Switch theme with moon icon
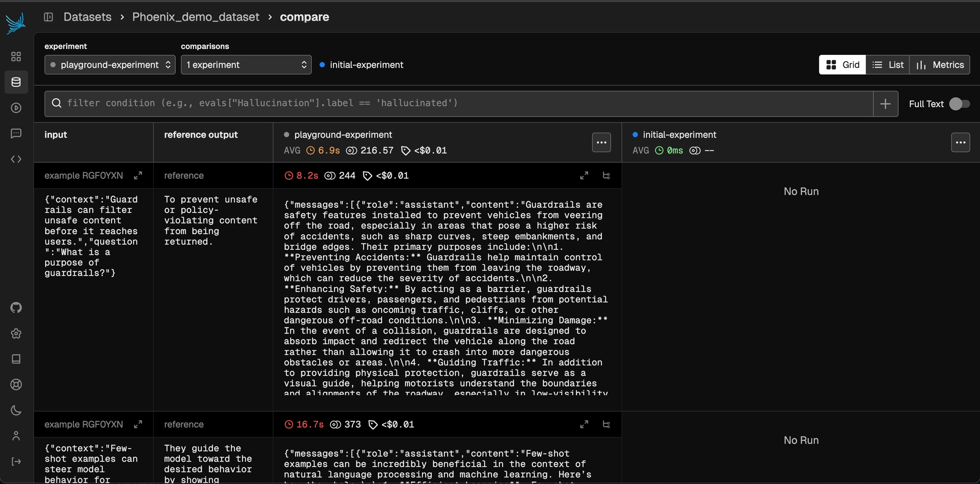 click(x=16, y=410)
